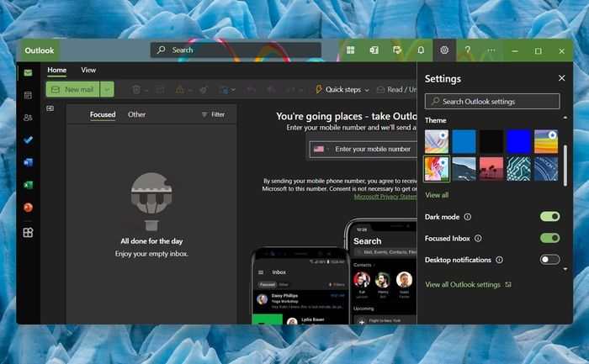Click the Settings gear icon
This screenshot has width=589, height=364.
pos(444,50)
